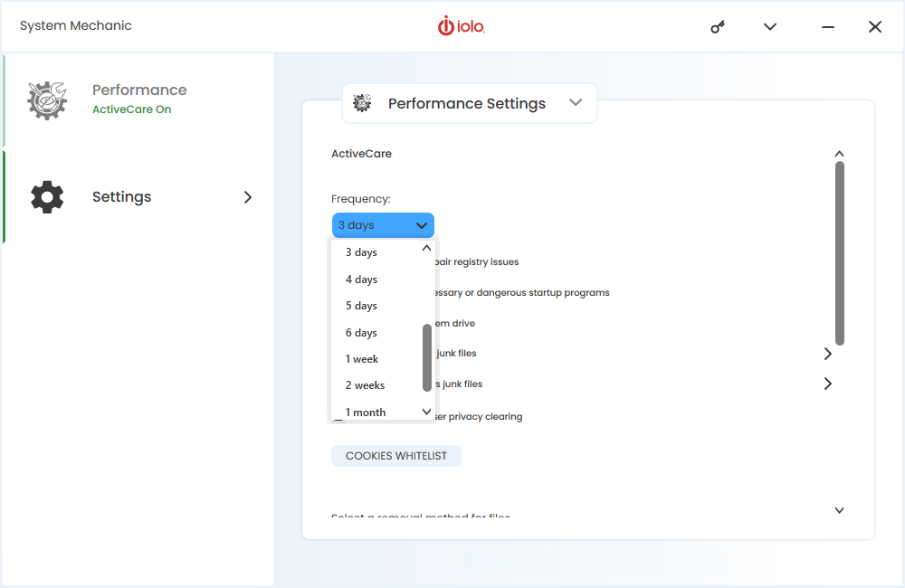Open the title bar drop-down chevron menu

pos(770,26)
